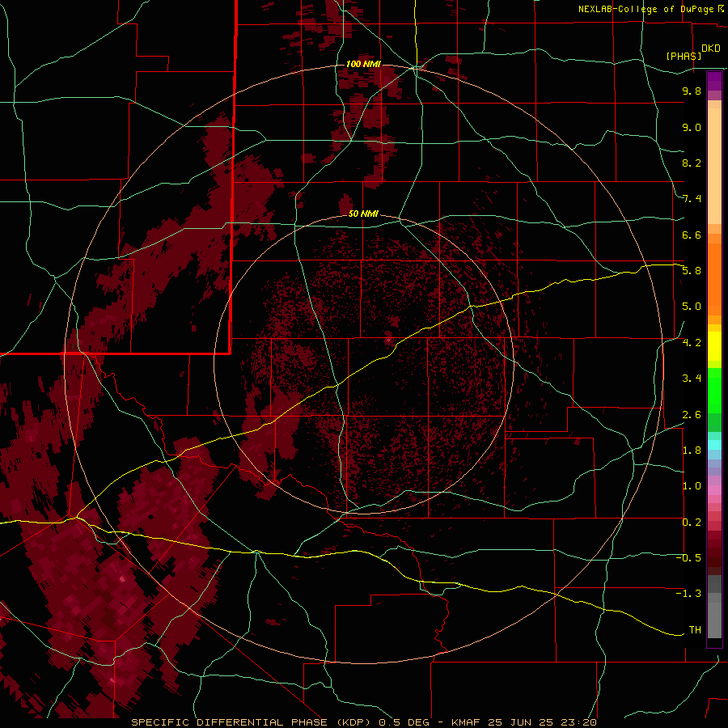Click the 4.2 scale label

692,343
